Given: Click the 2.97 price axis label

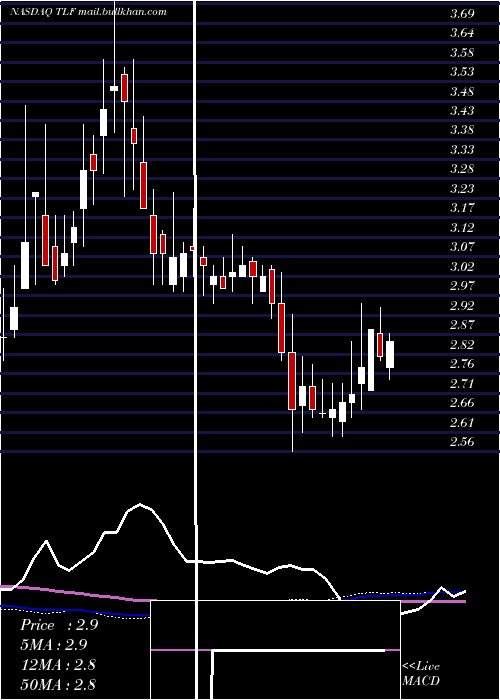Looking at the screenshot, I should pyautogui.click(x=462, y=286).
